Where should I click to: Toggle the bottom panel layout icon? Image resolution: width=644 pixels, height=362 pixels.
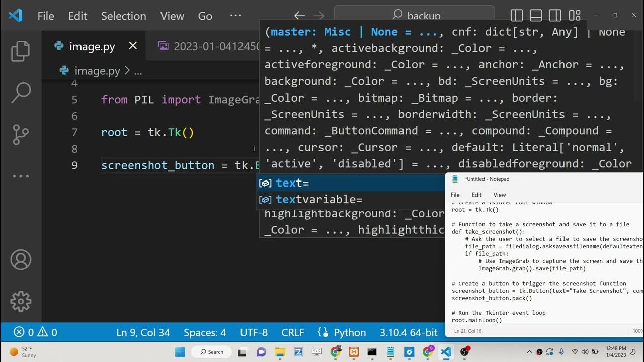point(536,16)
